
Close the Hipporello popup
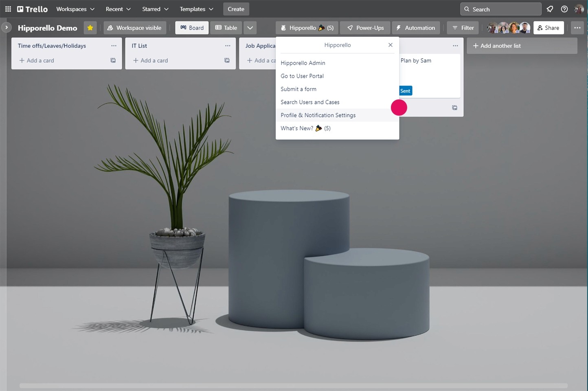tap(391, 45)
